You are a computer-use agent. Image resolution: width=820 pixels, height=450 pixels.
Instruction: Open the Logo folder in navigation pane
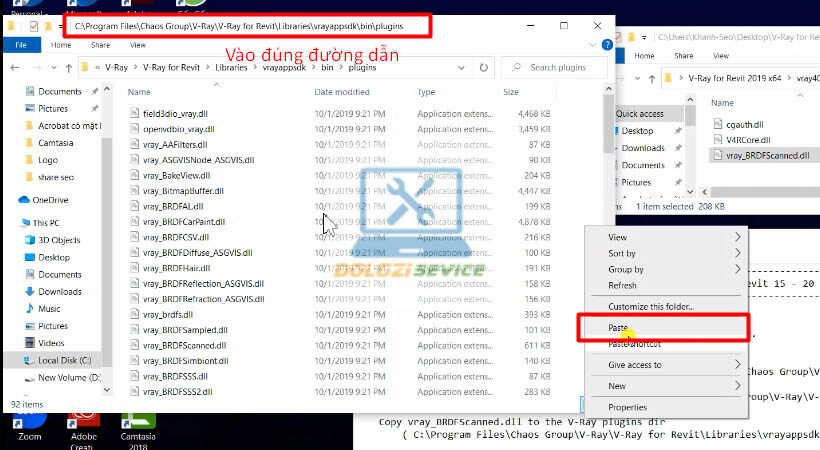[x=48, y=160]
